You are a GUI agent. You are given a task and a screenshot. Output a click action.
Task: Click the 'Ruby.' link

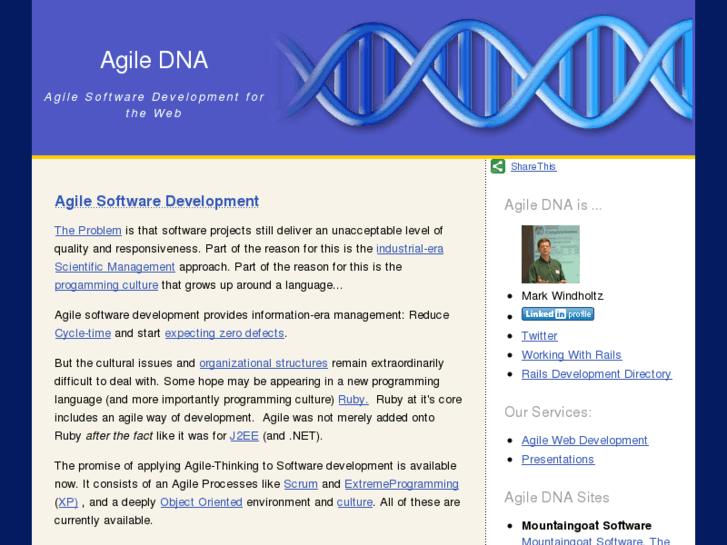coord(353,400)
